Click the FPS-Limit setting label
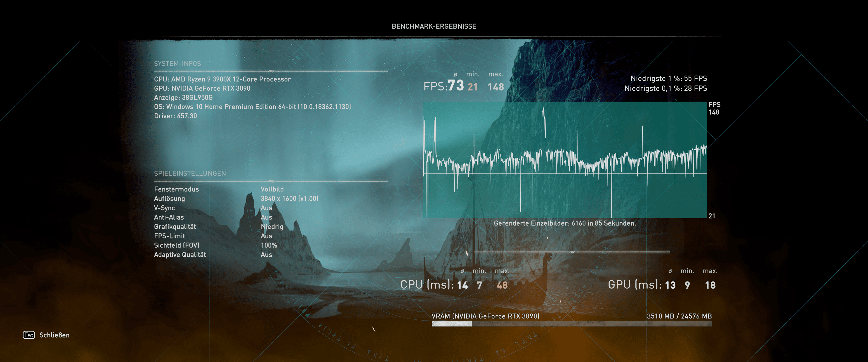Image resolution: width=868 pixels, height=362 pixels. [x=169, y=236]
